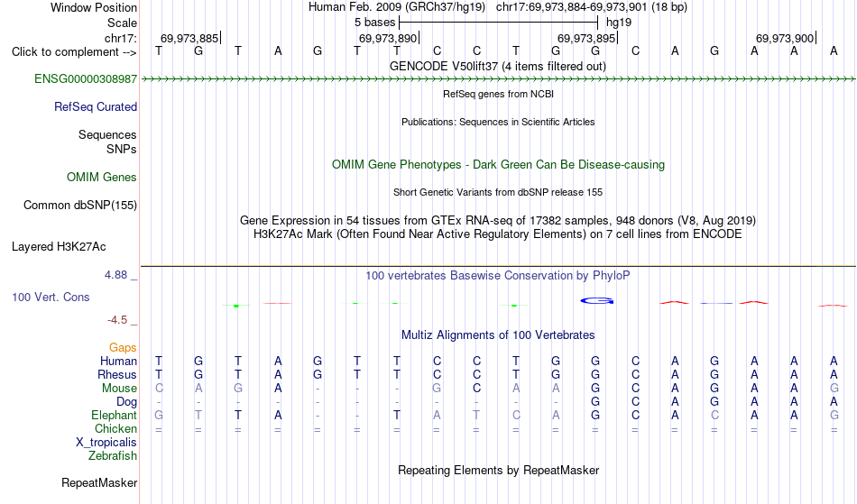
Task: Click the Sequences label on the left
Action: 107,135
